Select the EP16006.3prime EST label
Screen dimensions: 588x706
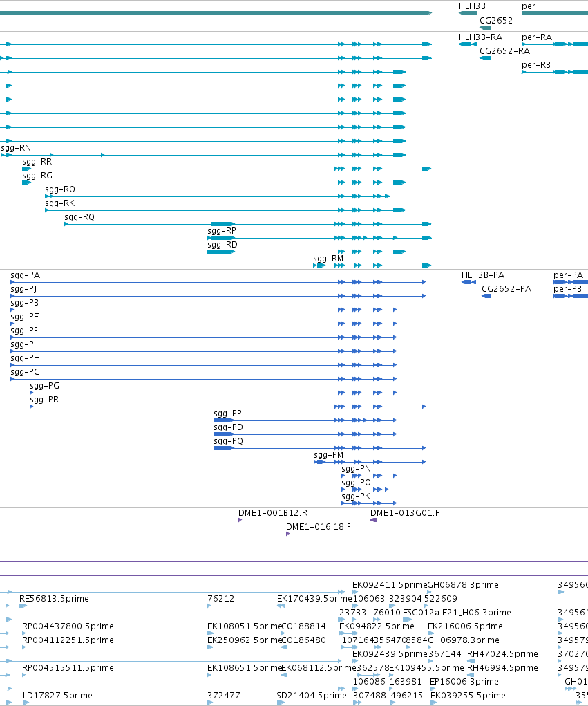(x=464, y=682)
